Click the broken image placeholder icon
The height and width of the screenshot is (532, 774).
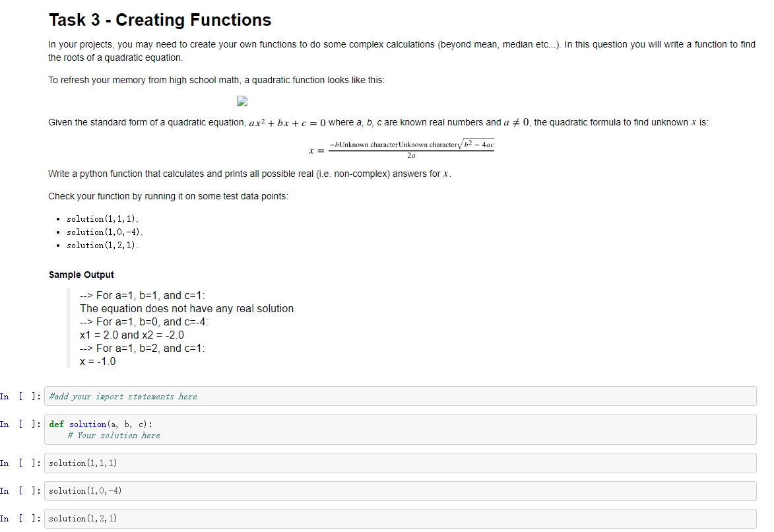[242, 102]
